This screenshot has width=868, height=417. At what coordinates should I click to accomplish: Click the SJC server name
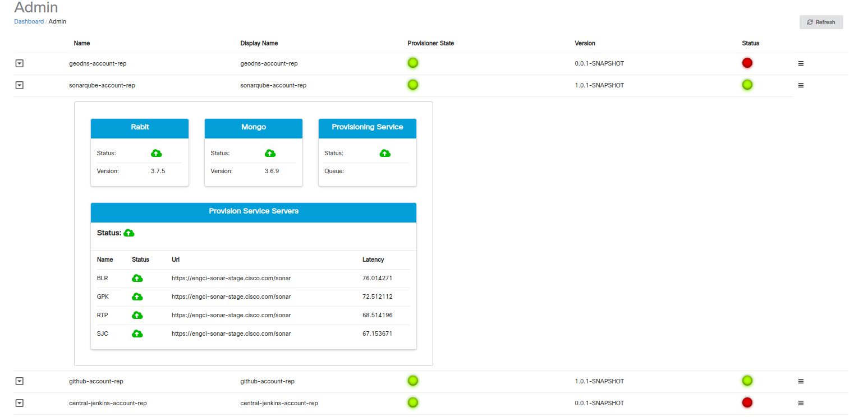tap(103, 333)
